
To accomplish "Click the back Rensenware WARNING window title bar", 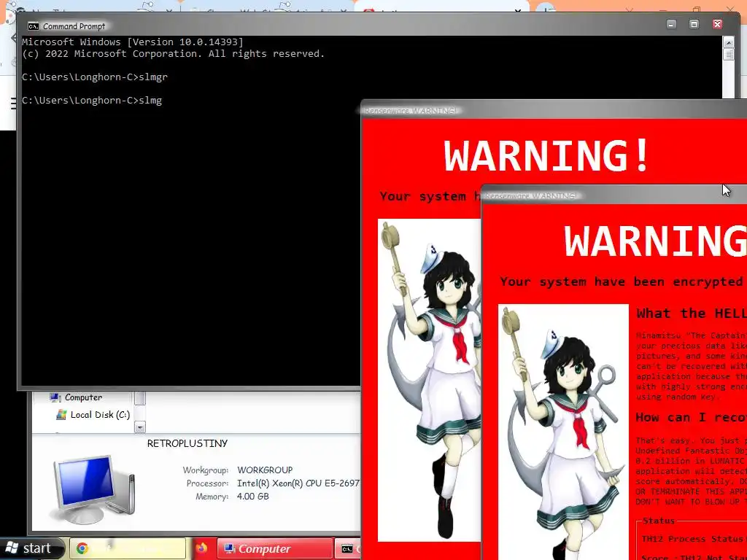I will [553, 111].
